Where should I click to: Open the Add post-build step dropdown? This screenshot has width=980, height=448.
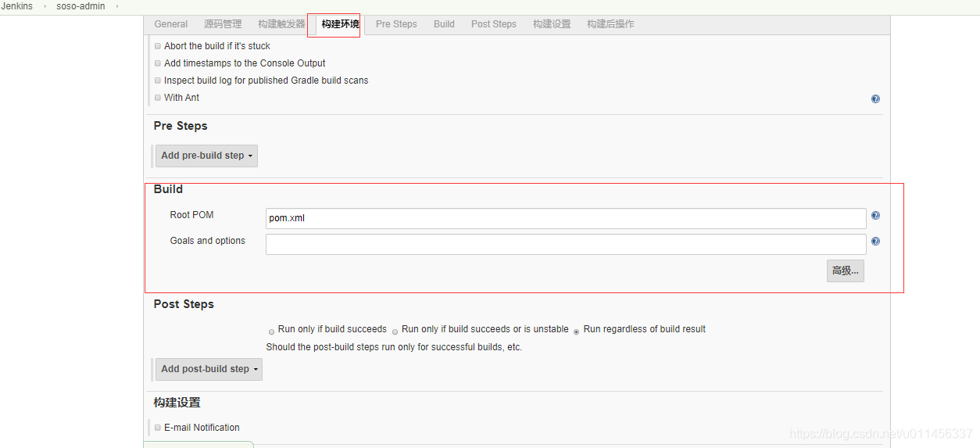pos(209,369)
